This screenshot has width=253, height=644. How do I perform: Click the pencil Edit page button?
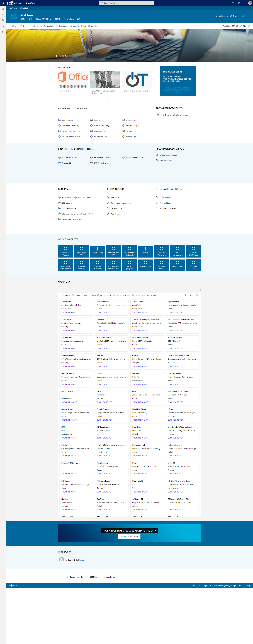243,26
